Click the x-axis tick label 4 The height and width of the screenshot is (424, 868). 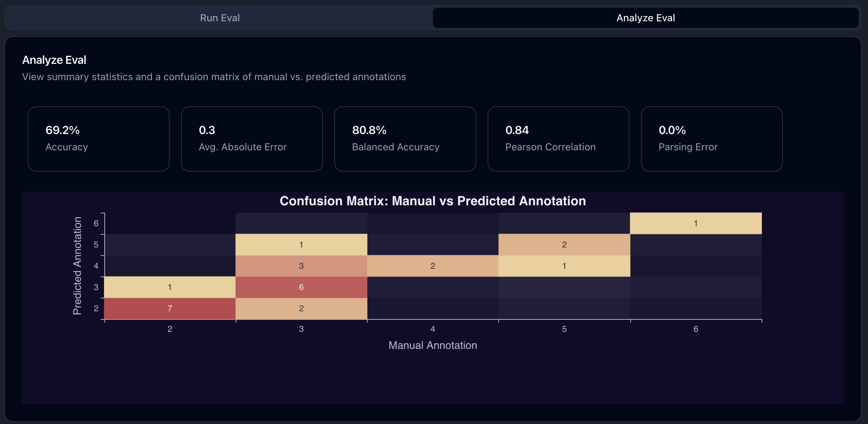pyautogui.click(x=433, y=329)
